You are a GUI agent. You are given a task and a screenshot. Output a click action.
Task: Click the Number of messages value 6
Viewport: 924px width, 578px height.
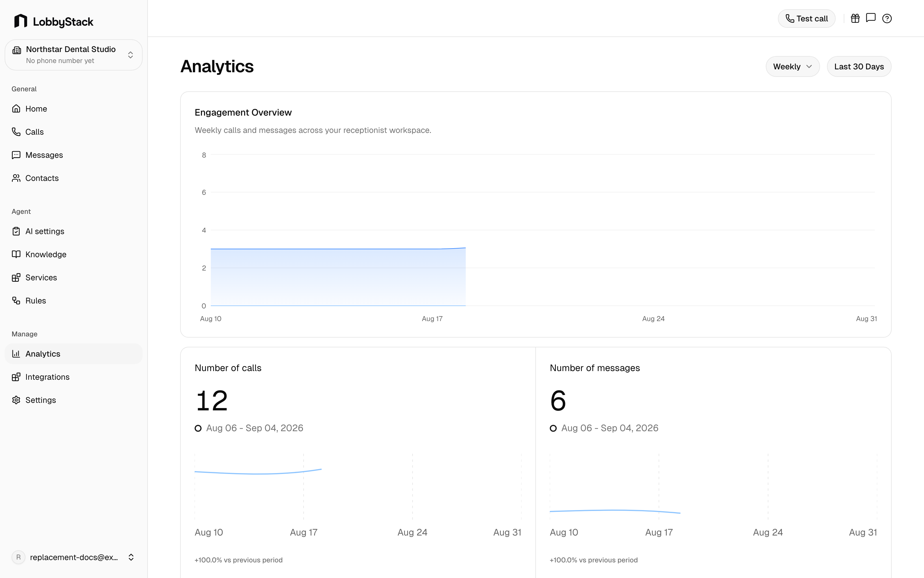point(558,401)
